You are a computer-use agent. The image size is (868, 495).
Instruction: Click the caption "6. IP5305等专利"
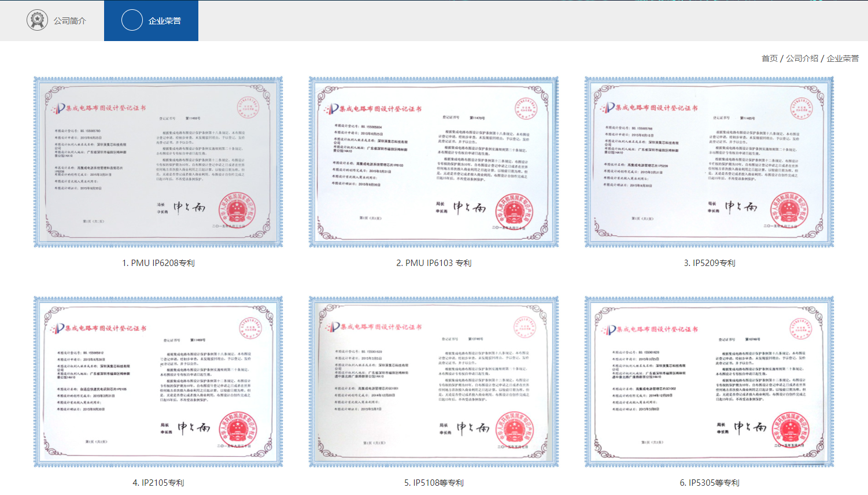pos(709,483)
